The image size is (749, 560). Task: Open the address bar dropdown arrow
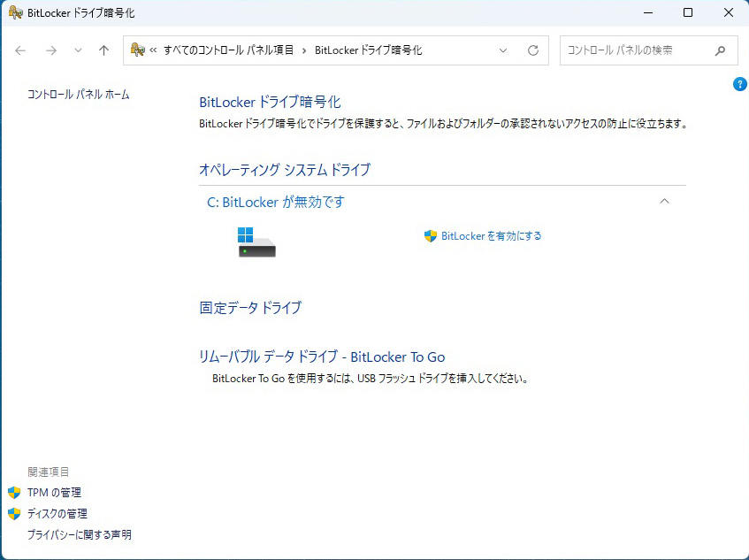pyautogui.click(x=503, y=50)
